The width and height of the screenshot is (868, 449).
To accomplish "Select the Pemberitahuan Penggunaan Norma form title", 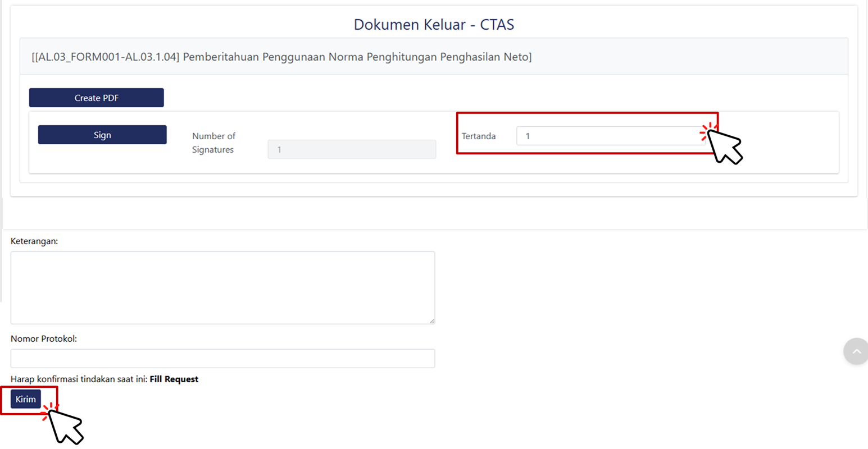I will pos(357,57).
